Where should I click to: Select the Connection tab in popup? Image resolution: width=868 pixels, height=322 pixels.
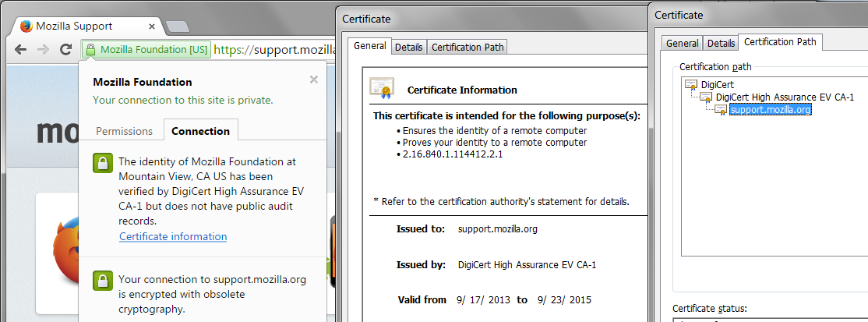[200, 131]
